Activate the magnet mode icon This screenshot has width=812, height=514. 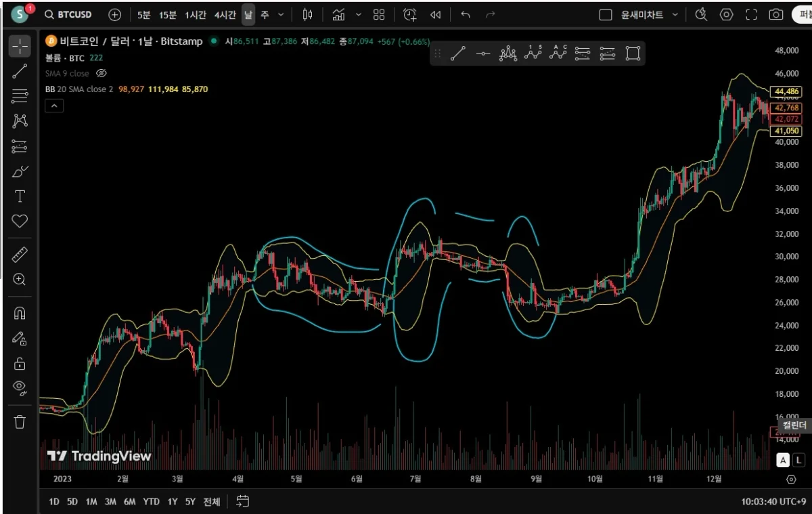tap(20, 313)
